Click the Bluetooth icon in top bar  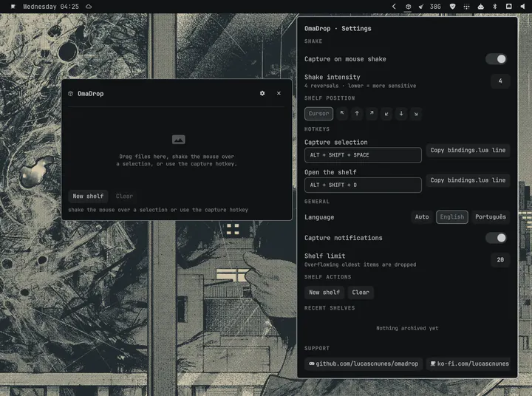coord(494,7)
